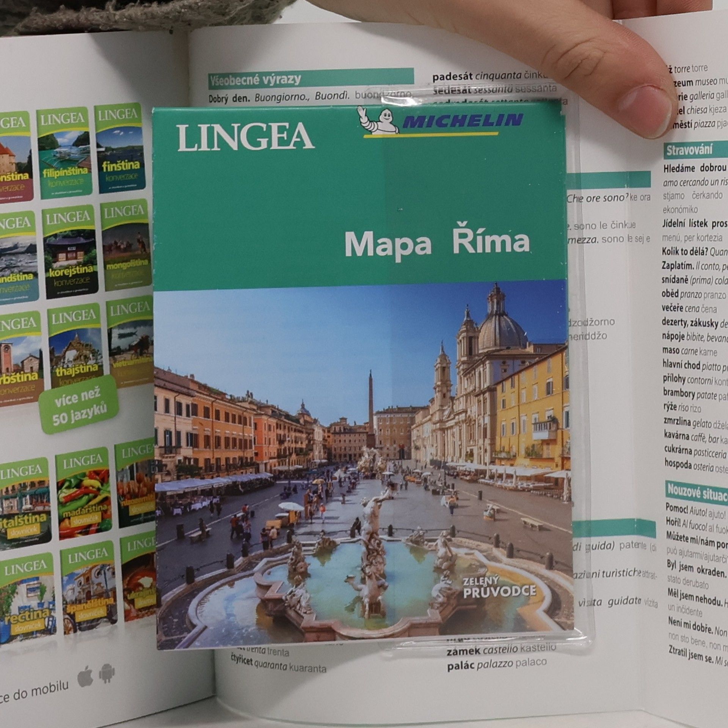
Task: Click the Apple logo icon
Action: (x=85, y=678)
